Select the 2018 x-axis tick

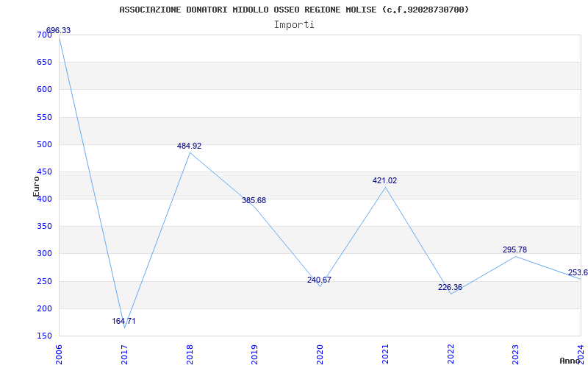[x=190, y=354]
